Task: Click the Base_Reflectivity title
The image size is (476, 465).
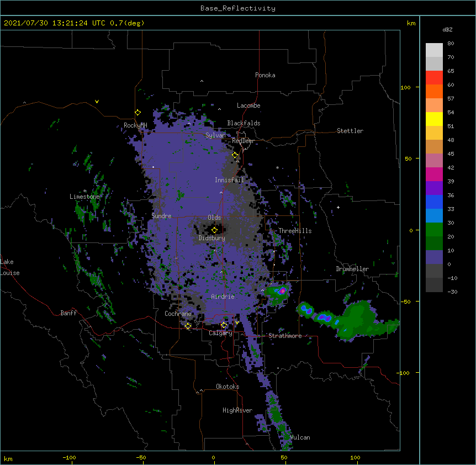Action: click(238, 8)
